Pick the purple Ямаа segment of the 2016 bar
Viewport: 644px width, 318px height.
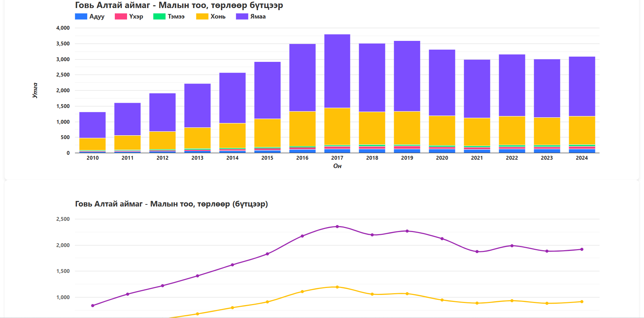(x=302, y=78)
